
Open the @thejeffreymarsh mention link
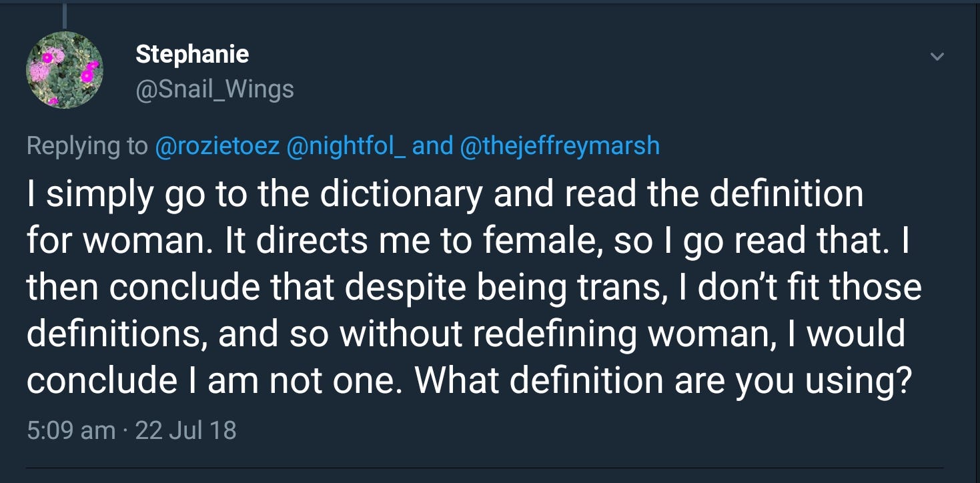[560, 145]
